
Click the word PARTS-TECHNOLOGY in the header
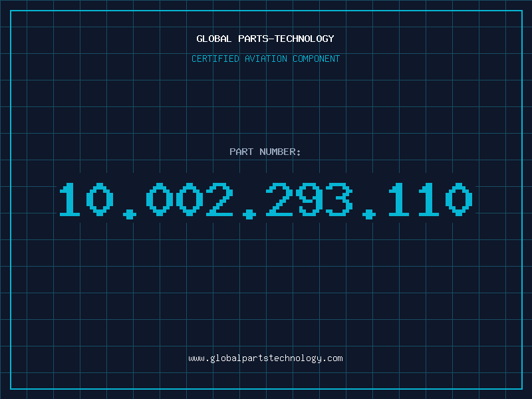pos(286,39)
